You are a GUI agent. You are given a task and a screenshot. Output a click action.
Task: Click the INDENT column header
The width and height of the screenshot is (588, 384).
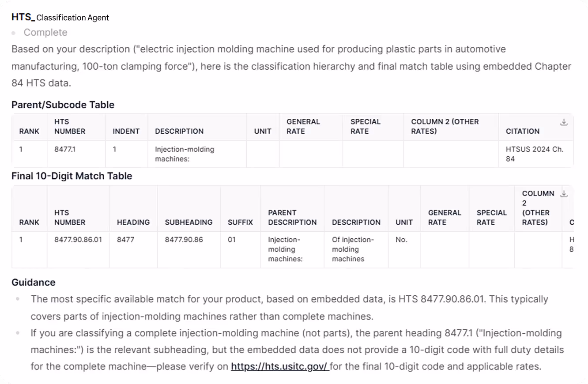(x=126, y=131)
